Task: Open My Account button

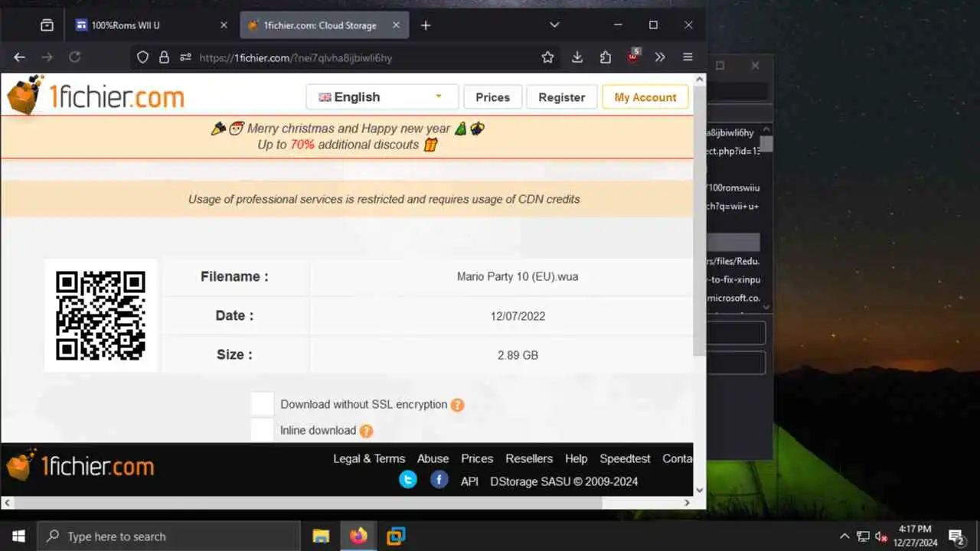Action: [645, 97]
